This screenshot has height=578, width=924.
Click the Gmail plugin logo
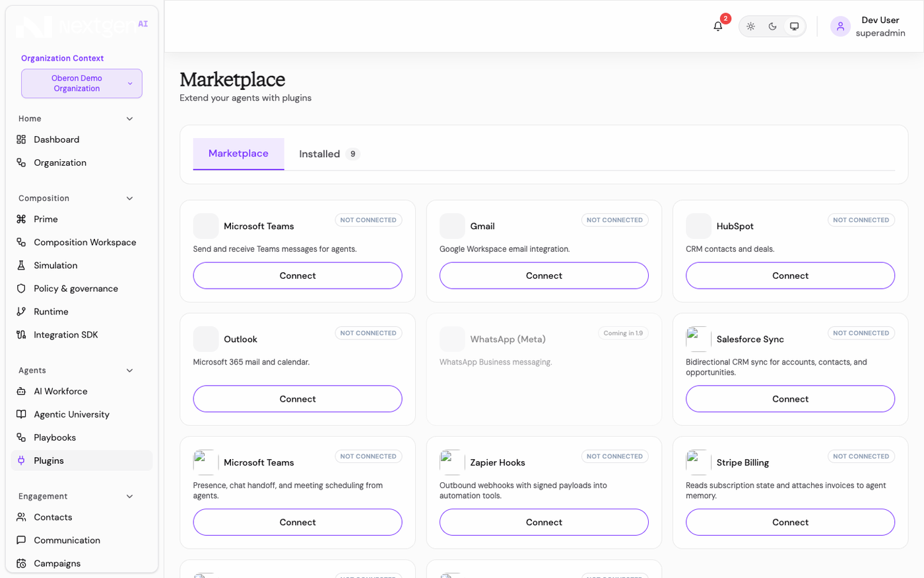[x=452, y=226]
